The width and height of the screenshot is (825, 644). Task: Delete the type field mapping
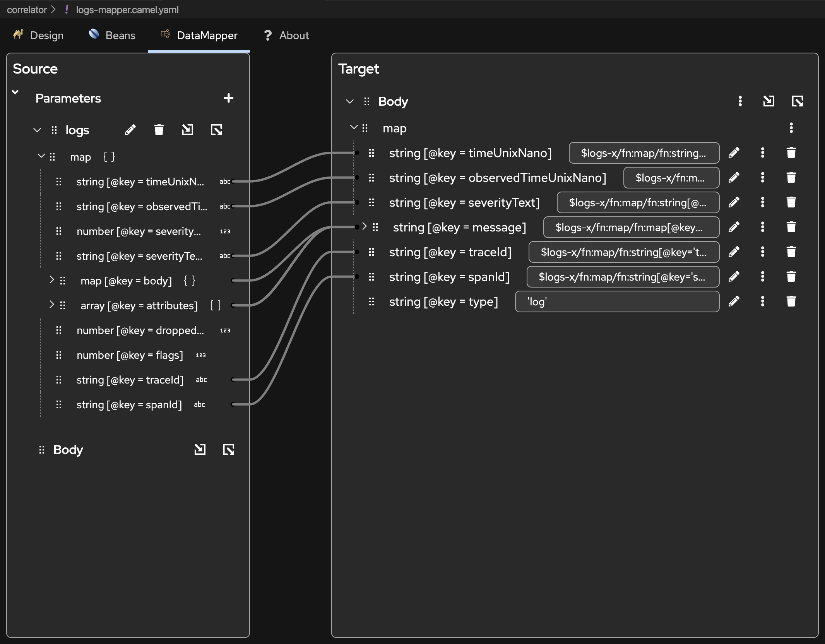point(791,301)
